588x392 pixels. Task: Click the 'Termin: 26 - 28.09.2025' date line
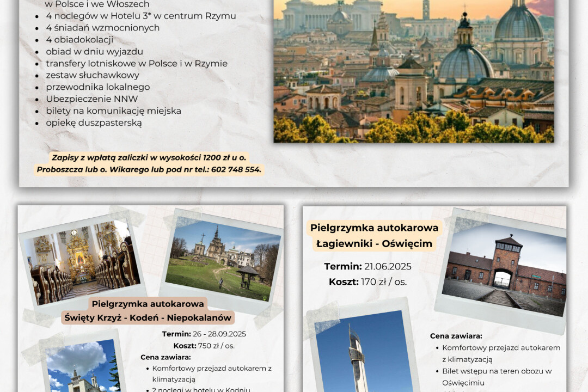coord(204,334)
